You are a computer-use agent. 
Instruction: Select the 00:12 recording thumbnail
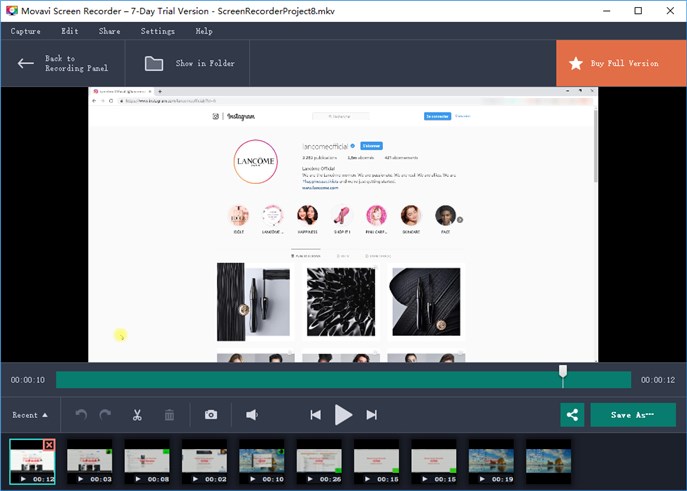point(32,462)
